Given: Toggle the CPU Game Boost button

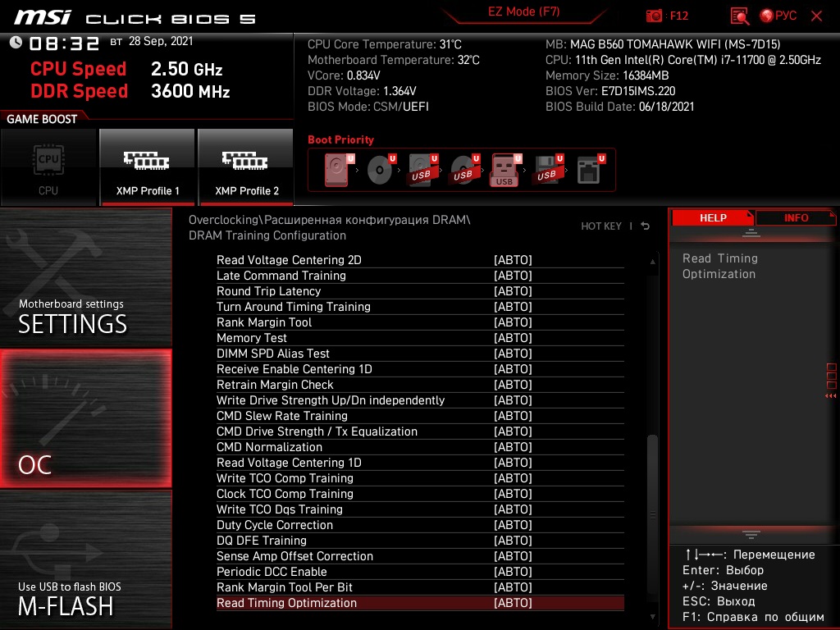Looking at the screenshot, I should pos(48,167).
